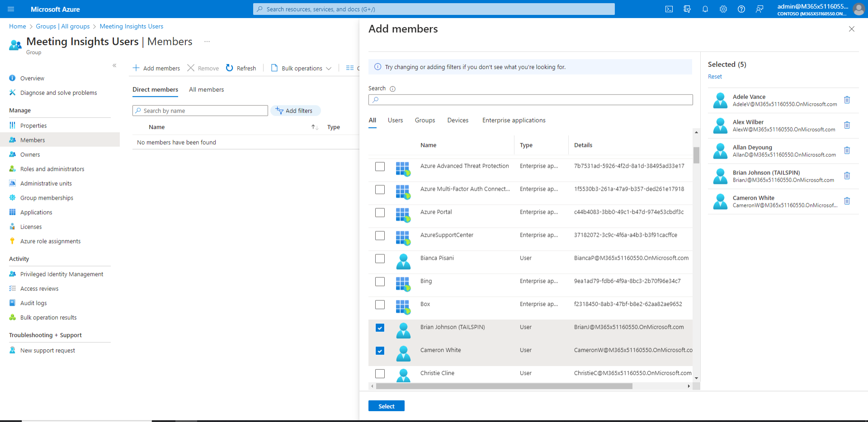Click the Select button

coord(386,406)
